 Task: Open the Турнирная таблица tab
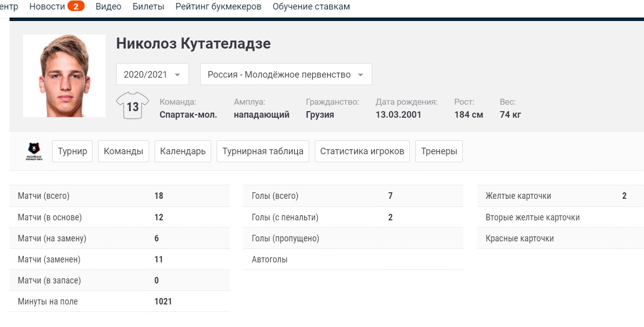click(263, 151)
